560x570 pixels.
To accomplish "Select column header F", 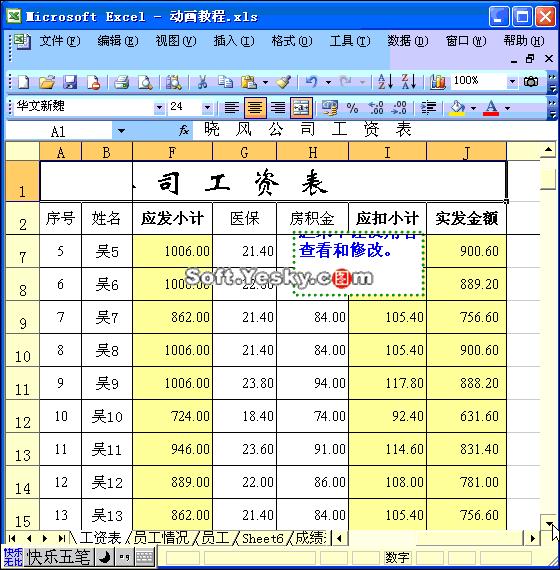I will (172, 152).
